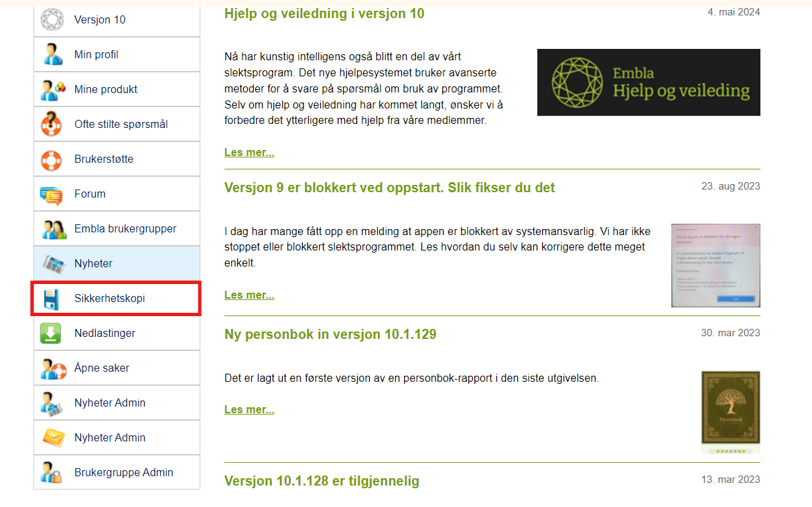Click the Sikkerhetskopi floppy disk icon
Image resolution: width=812 pixels, height=507 pixels.
52,298
